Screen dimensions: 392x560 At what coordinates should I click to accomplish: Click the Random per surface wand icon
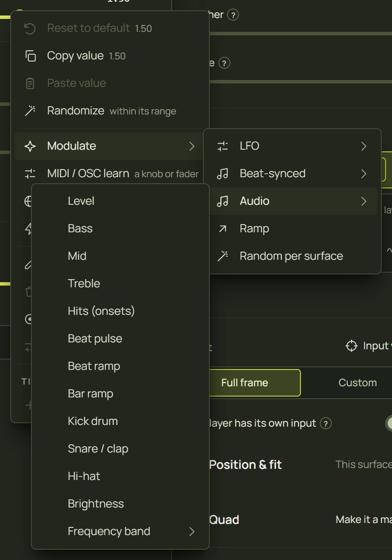223,256
